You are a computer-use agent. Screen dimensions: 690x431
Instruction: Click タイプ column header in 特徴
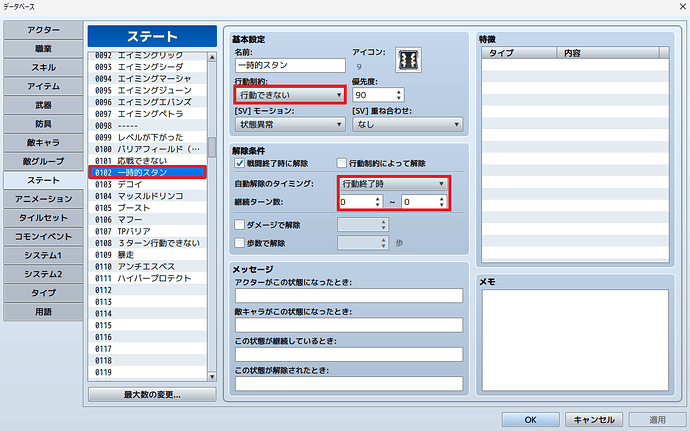click(519, 53)
